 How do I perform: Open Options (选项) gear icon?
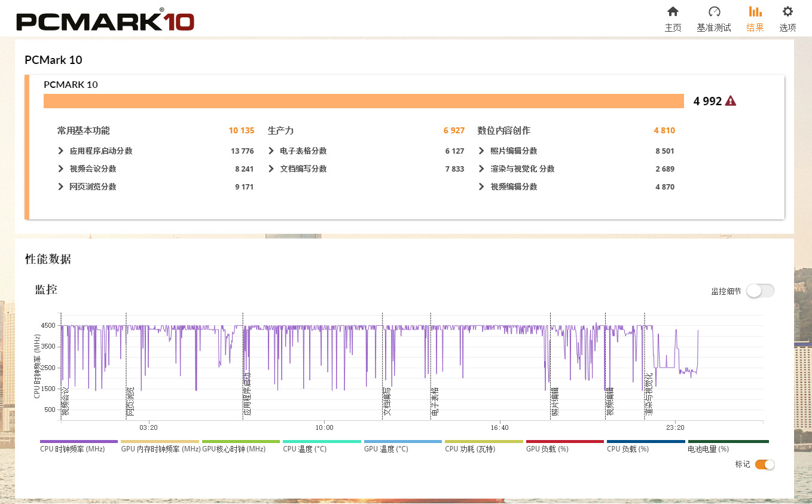787,11
